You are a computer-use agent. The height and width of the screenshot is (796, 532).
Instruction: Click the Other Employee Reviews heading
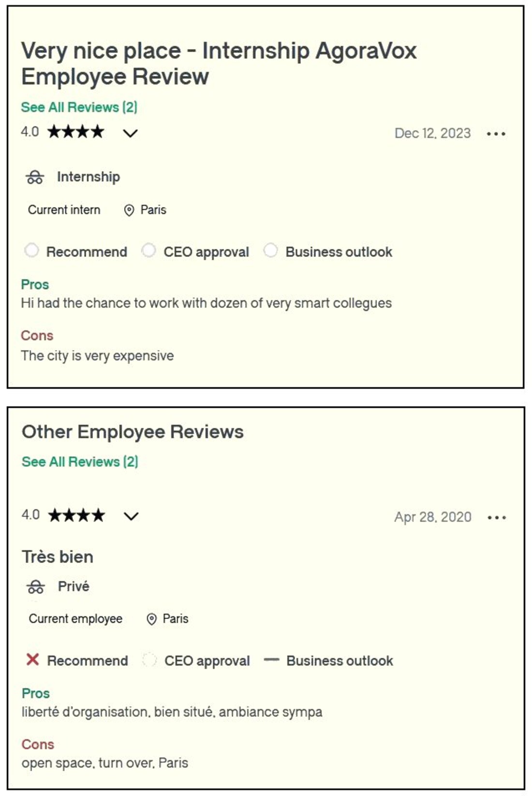(x=132, y=432)
